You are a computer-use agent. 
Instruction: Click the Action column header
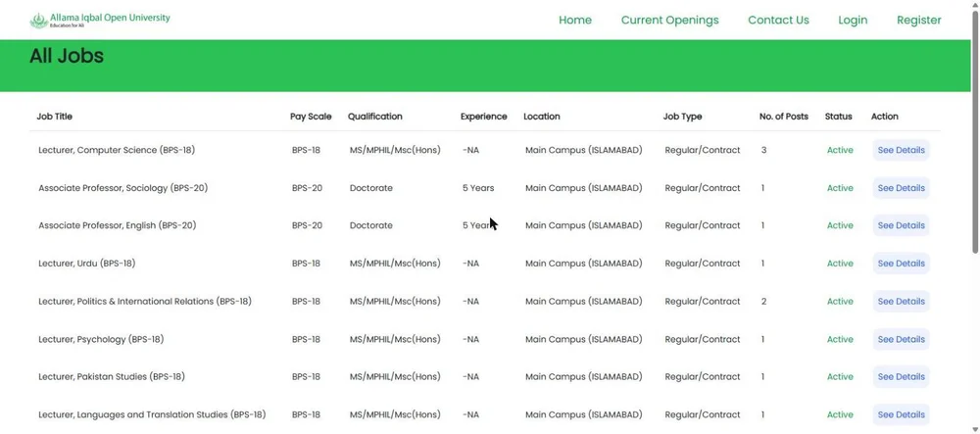pyautogui.click(x=884, y=117)
